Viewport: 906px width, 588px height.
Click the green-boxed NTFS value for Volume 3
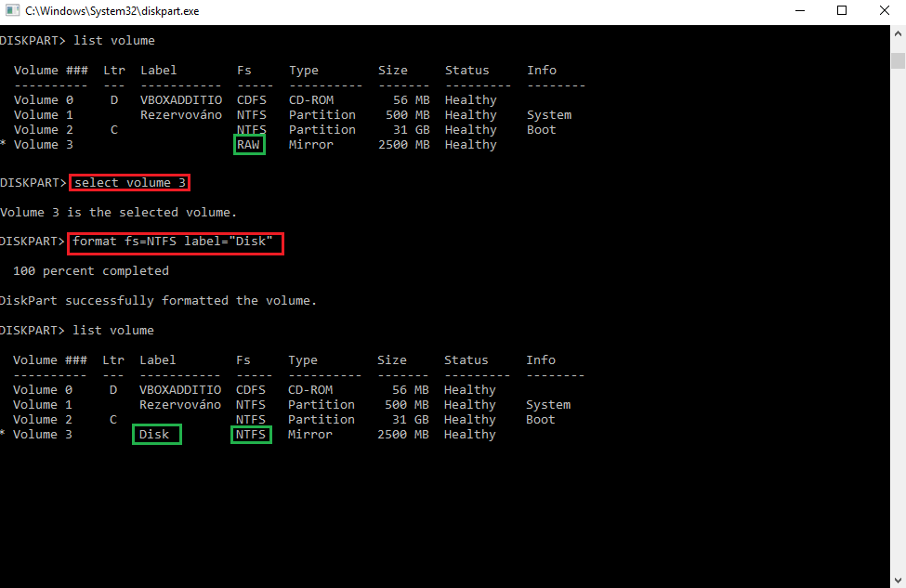[251, 435]
